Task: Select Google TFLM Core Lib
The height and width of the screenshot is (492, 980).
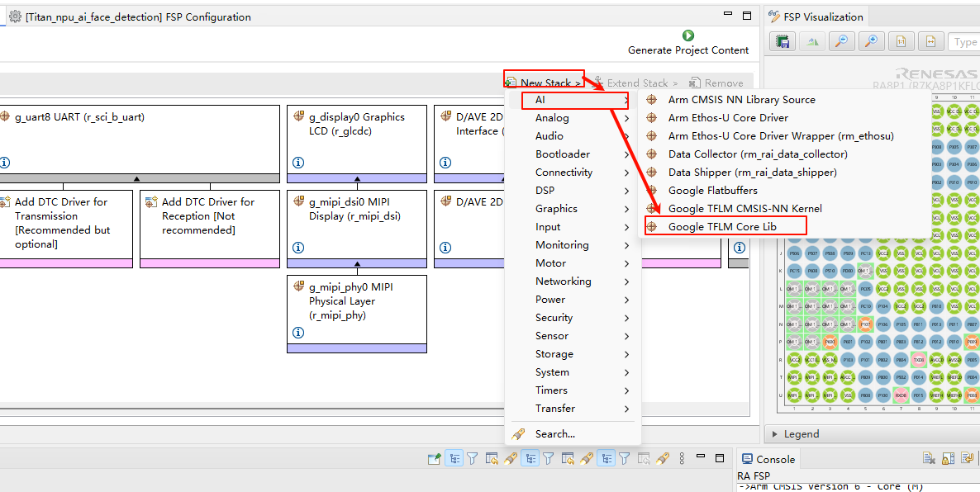Action: (721, 226)
